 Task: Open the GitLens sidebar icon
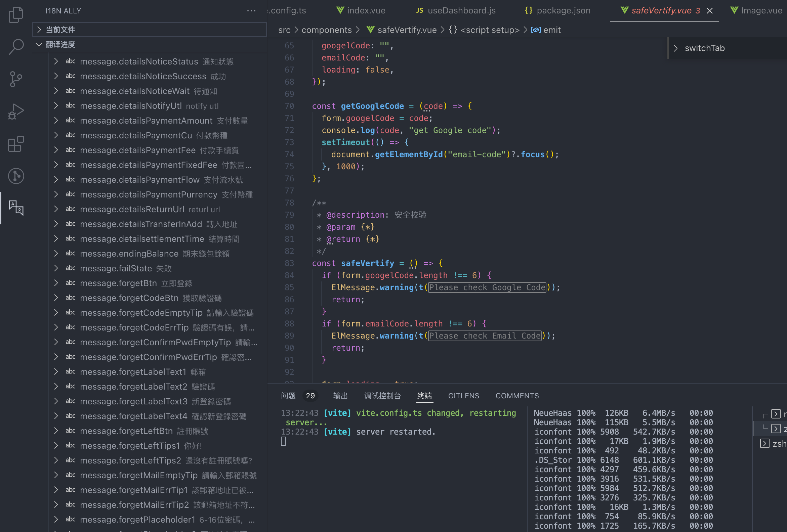(15, 176)
